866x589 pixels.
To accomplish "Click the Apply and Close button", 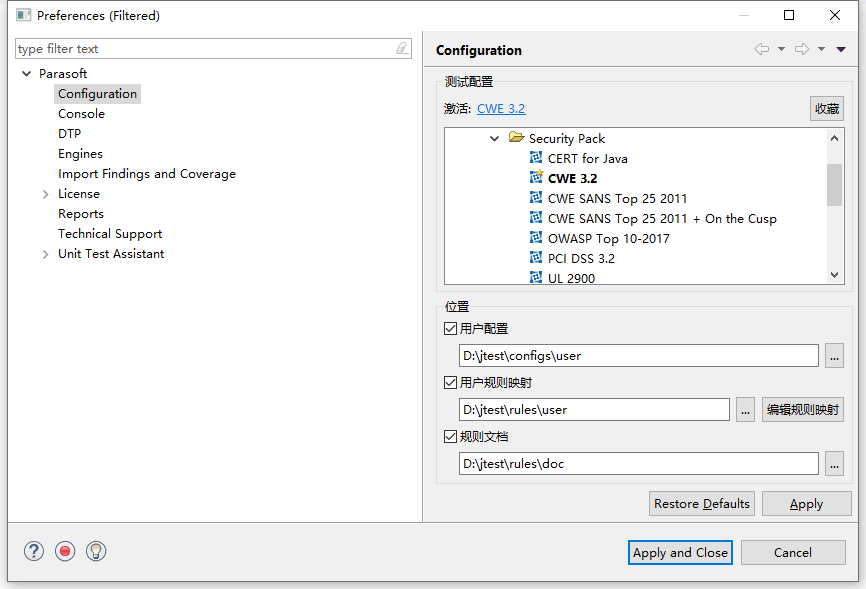I will tap(680, 552).
